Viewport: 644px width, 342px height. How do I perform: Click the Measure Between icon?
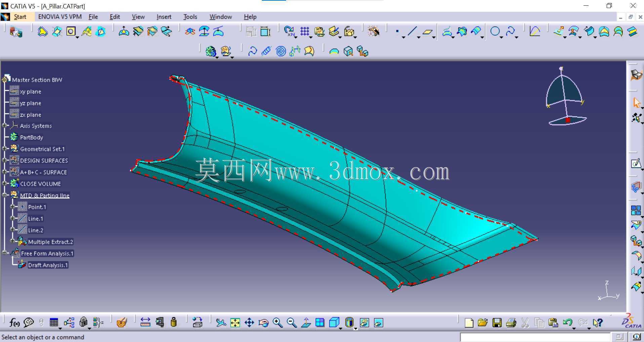[145, 322]
